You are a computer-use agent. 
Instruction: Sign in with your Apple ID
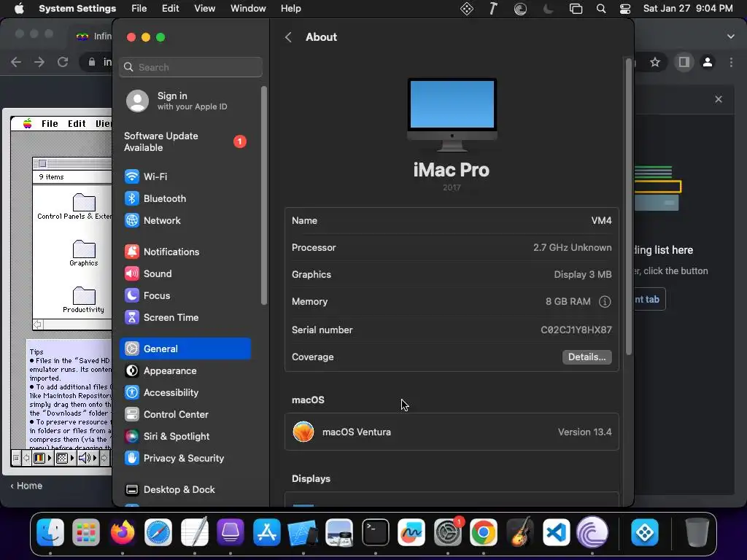pos(186,101)
